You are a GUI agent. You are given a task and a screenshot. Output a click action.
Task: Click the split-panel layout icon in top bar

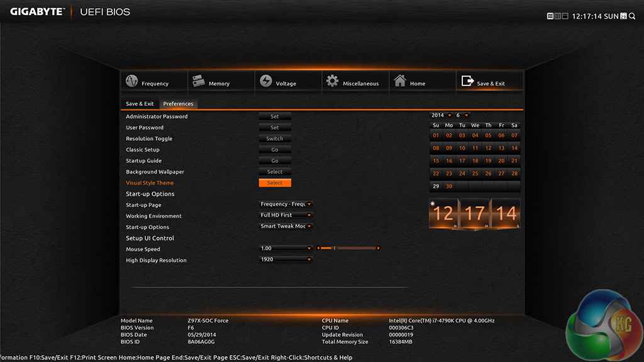565,16
